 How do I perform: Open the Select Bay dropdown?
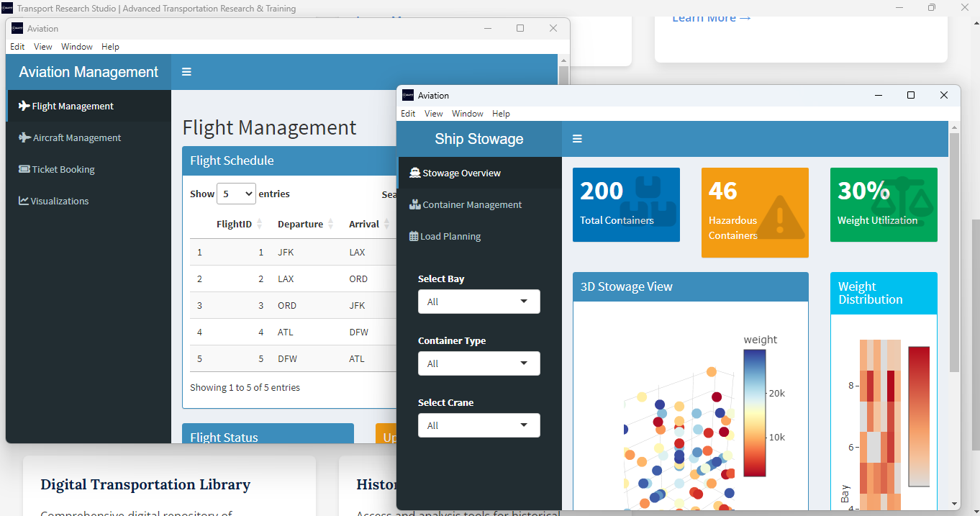478,302
